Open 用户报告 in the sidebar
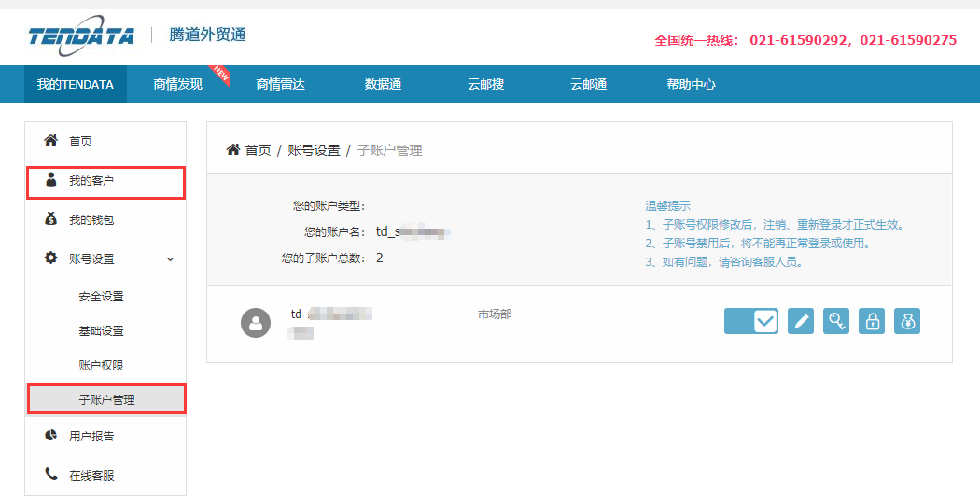980x502 pixels. tap(91, 436)
